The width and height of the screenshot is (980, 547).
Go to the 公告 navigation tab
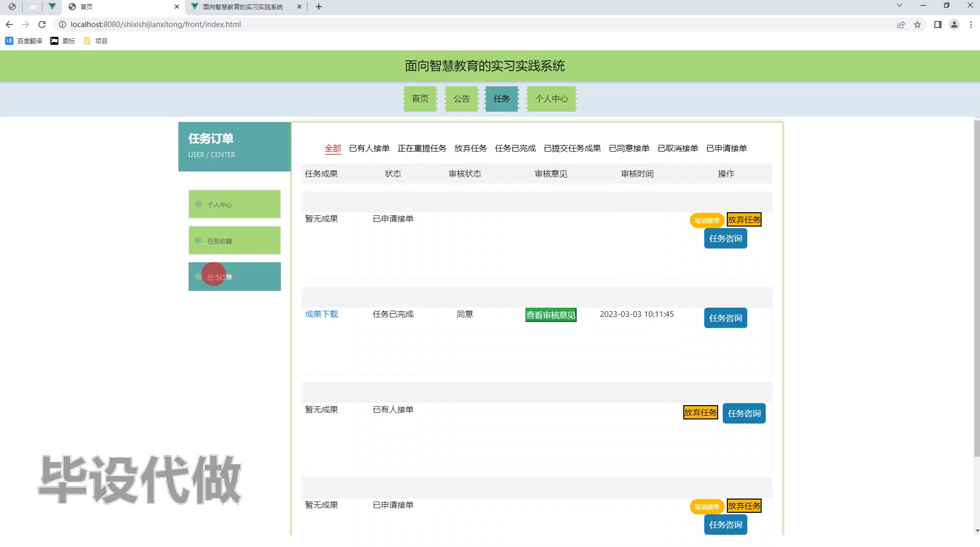(461, 98)
